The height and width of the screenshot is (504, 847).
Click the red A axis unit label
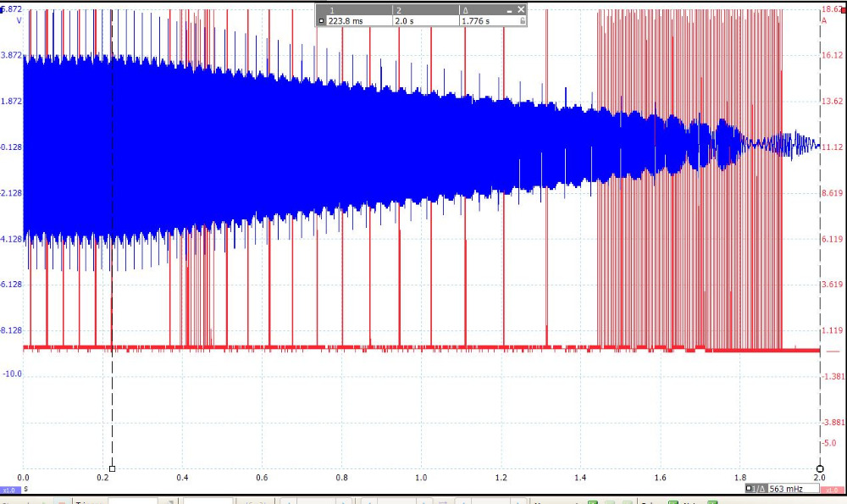pyautogui.click(x=823, y=19)
